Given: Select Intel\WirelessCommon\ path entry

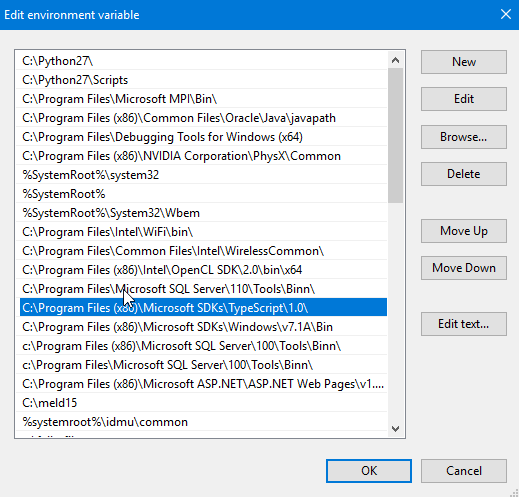Looking at the screenshot, I should tap(203, 251).
